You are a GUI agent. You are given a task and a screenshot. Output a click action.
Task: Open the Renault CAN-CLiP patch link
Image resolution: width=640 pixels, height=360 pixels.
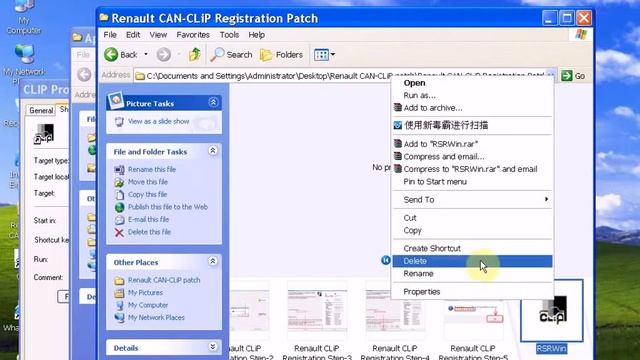164,280
